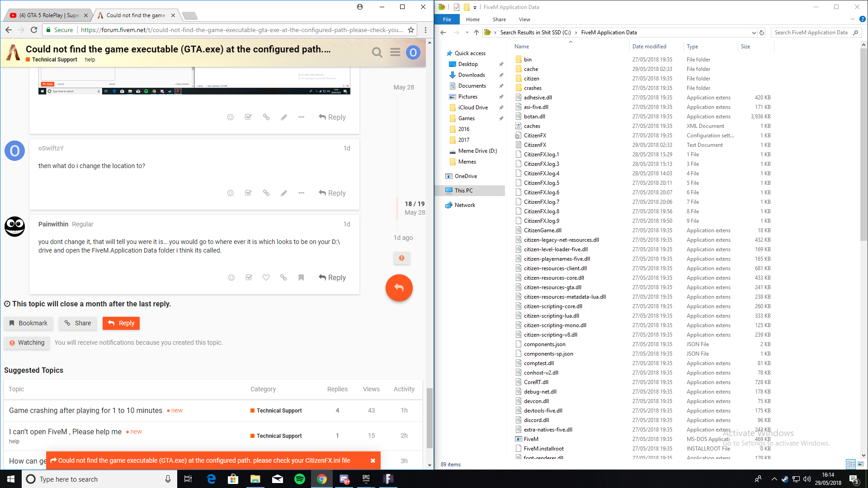Click the heart like icon on Painwithin's post
The width and height of the screenshot is (868, 488).
pyautogui.click(x=266, y=277)
